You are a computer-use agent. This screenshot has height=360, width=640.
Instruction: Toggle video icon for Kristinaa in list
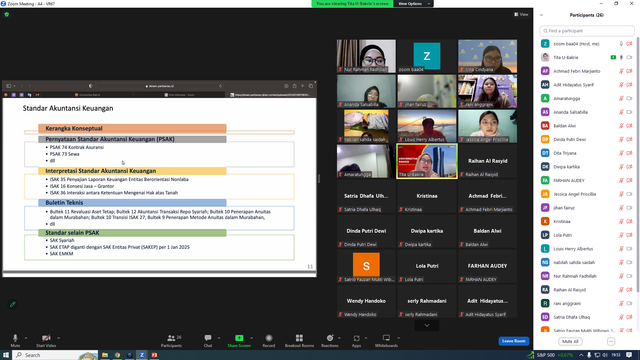pos(629,222)
